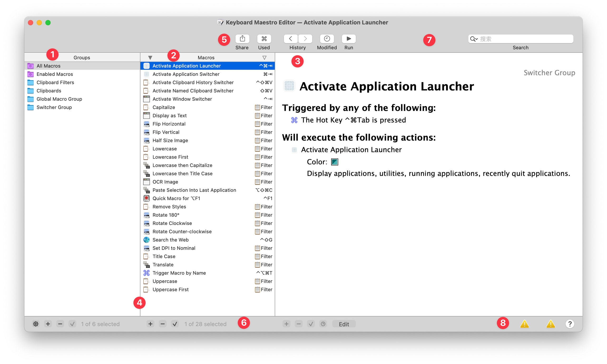Delete the selected macro
Image resolution: width=607 pixels, height=364 pixels.
[x=163, y=324]
